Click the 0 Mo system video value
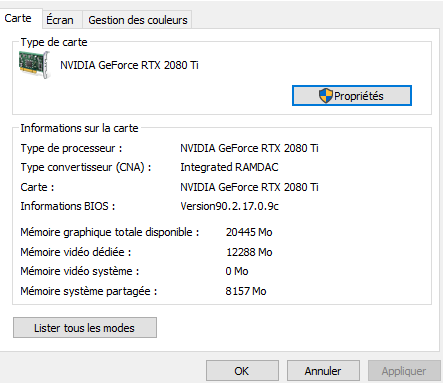 pos(237,271)
